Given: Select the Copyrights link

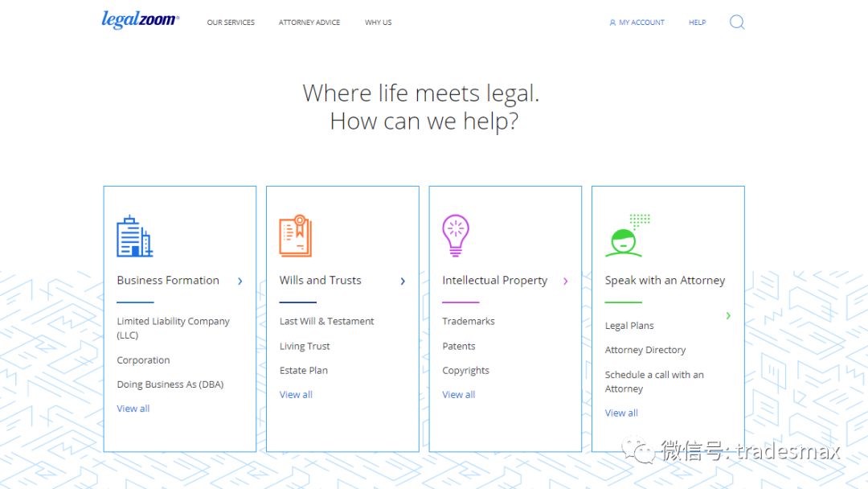Looking at the screenshot, I should pos(465,371).
